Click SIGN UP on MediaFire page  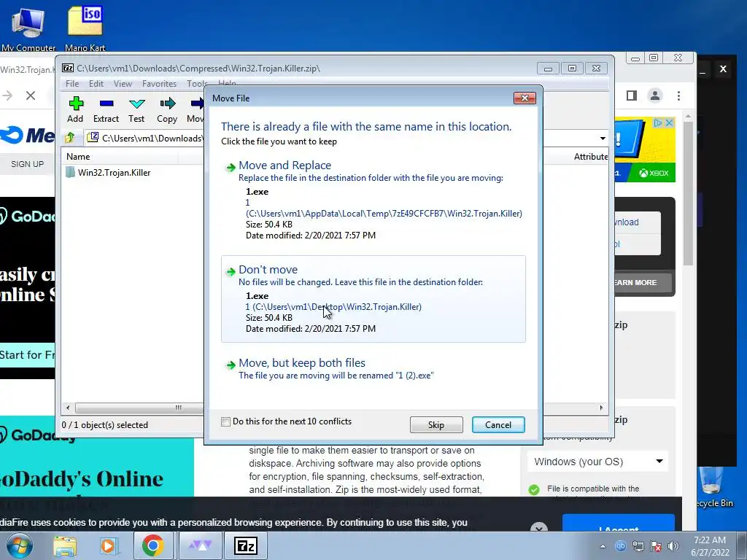click(x=27, y=164)
